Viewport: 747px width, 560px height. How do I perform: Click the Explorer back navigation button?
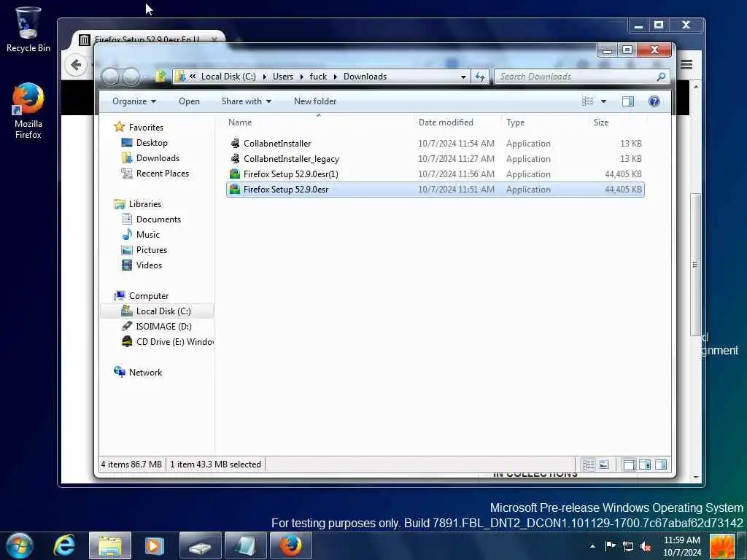click(111, 76)
